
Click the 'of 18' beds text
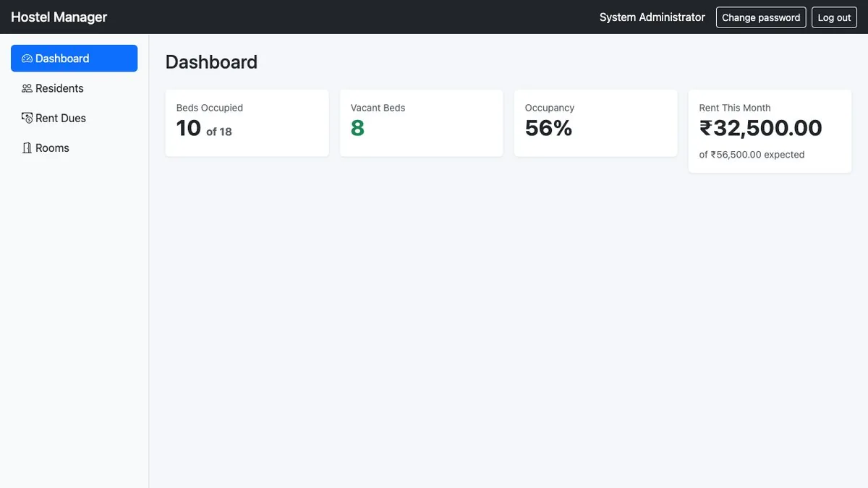tap(219, 132)
